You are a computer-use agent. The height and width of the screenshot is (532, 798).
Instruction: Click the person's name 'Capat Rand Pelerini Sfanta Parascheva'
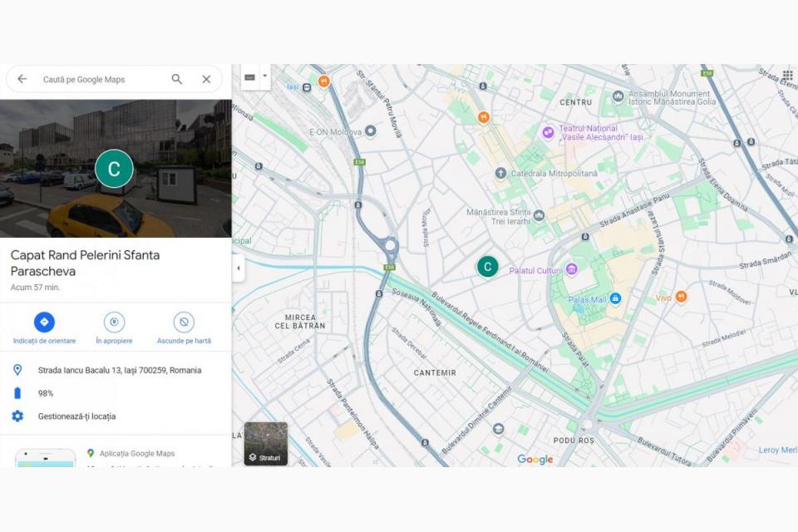point(85,263)
